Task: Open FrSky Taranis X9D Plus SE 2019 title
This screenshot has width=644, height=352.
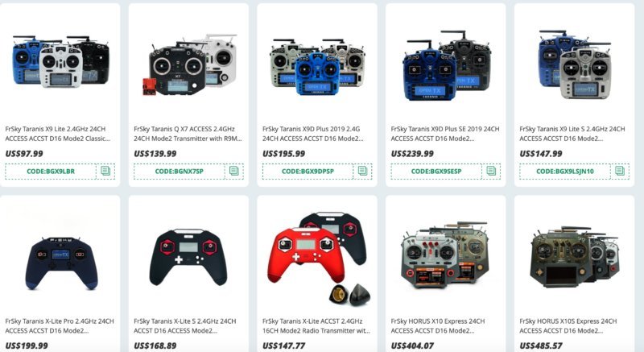Action: 445,134
